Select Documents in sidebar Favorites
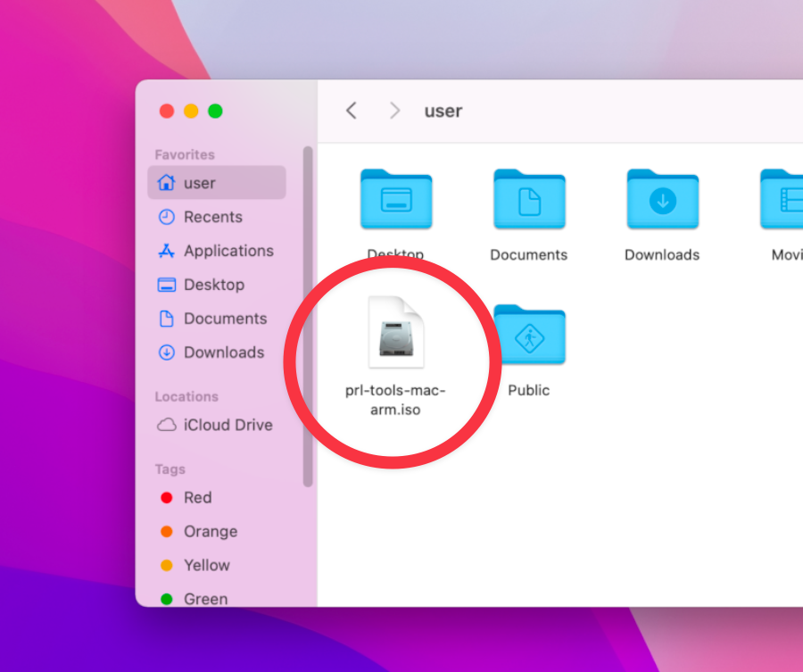This screenshot has width=803, height=672. pyautogui.click(x=224, y=319)
